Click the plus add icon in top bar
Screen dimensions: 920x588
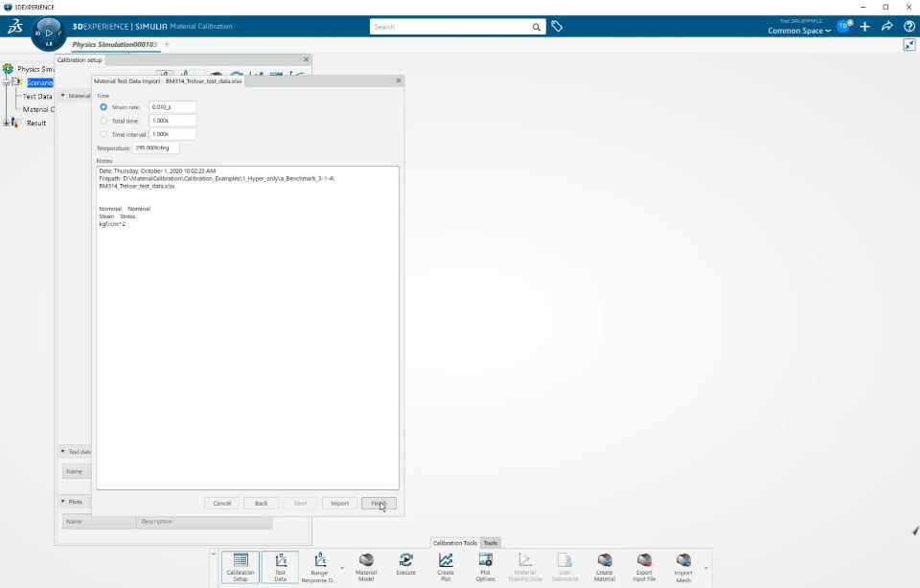864,27
